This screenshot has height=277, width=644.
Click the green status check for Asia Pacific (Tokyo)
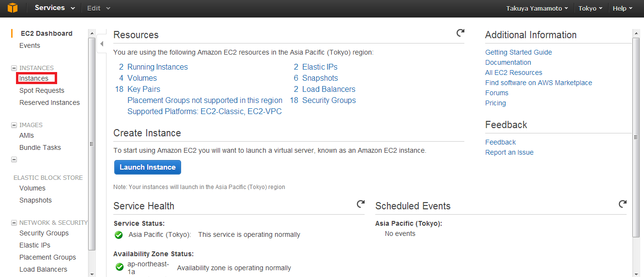point(119,235)
